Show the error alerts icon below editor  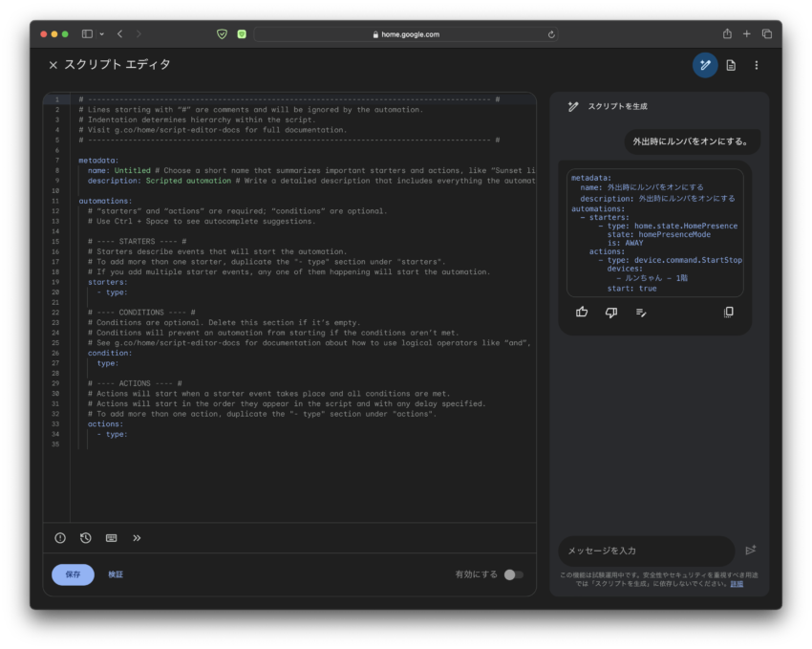click(x=60, y=538)
